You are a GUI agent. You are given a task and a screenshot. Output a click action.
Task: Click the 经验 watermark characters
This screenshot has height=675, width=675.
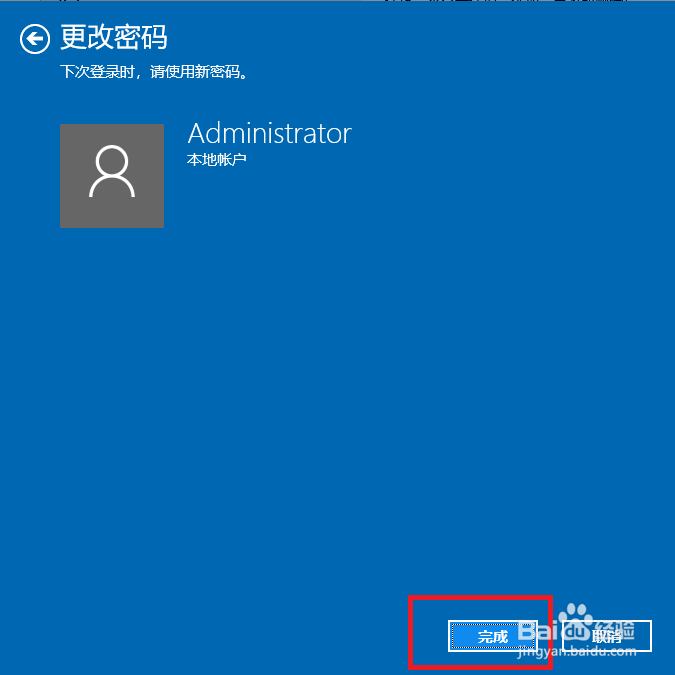616,630
